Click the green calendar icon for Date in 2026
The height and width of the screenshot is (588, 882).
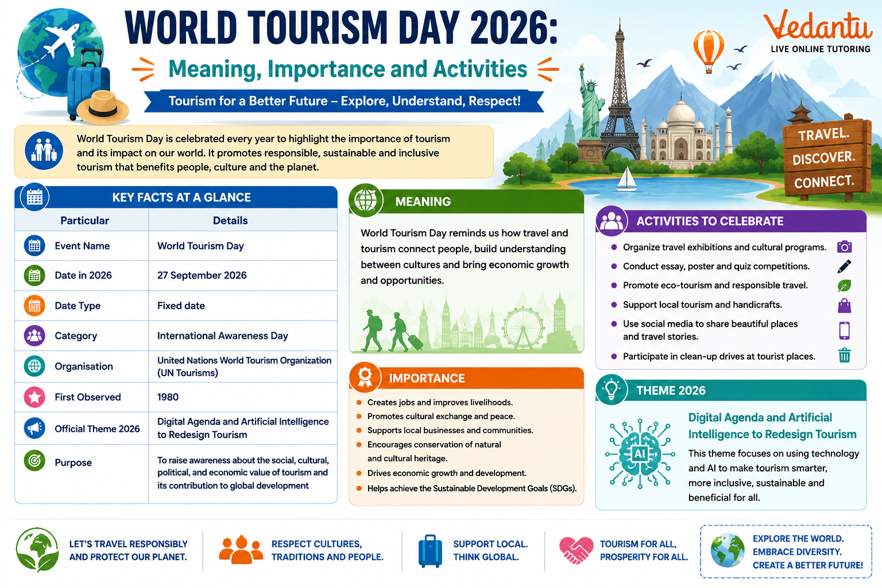click(34, 275)
